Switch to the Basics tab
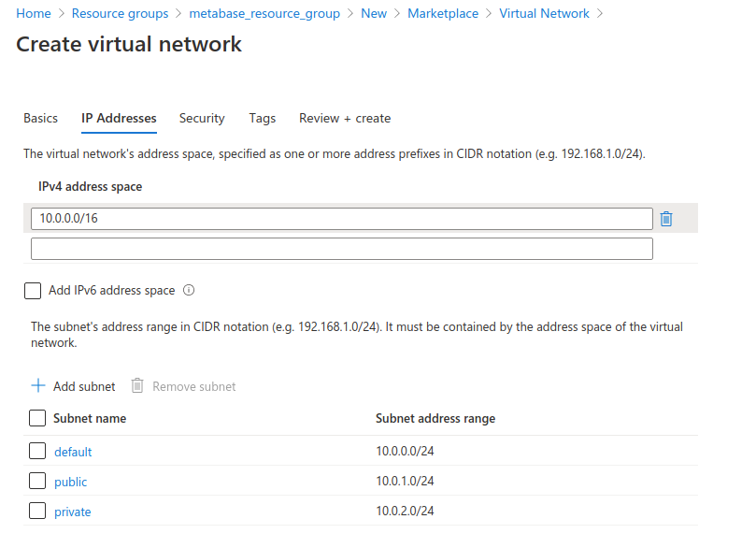Viewport: 756px width, 548px height. point(40,118)
